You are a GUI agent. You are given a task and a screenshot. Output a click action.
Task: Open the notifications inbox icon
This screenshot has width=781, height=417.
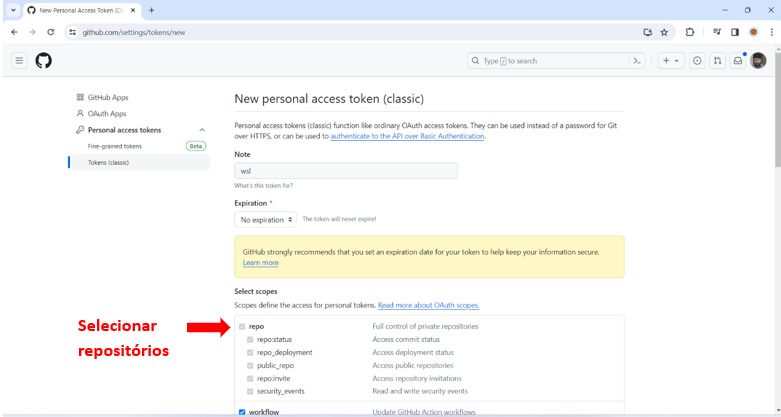(x=738, y=61)
